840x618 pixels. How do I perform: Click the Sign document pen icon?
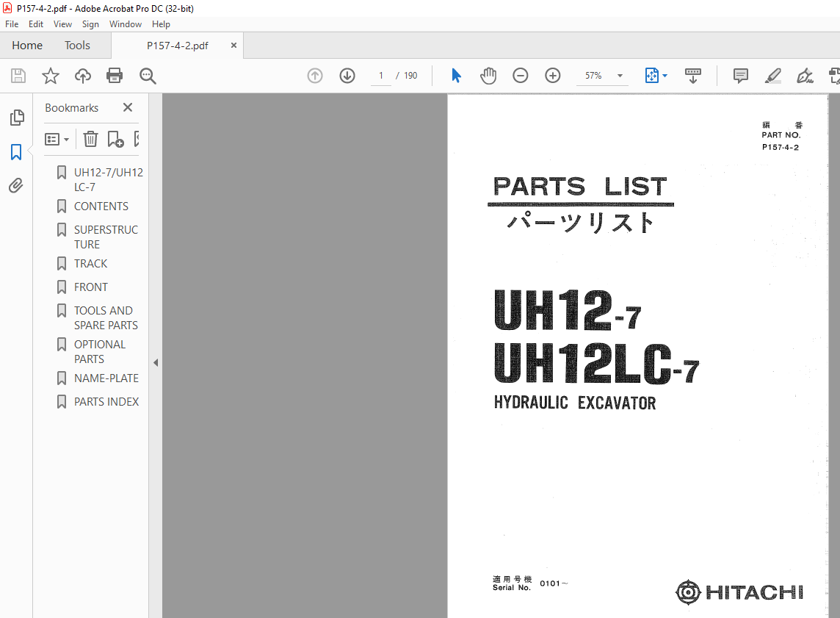[805, 76]
